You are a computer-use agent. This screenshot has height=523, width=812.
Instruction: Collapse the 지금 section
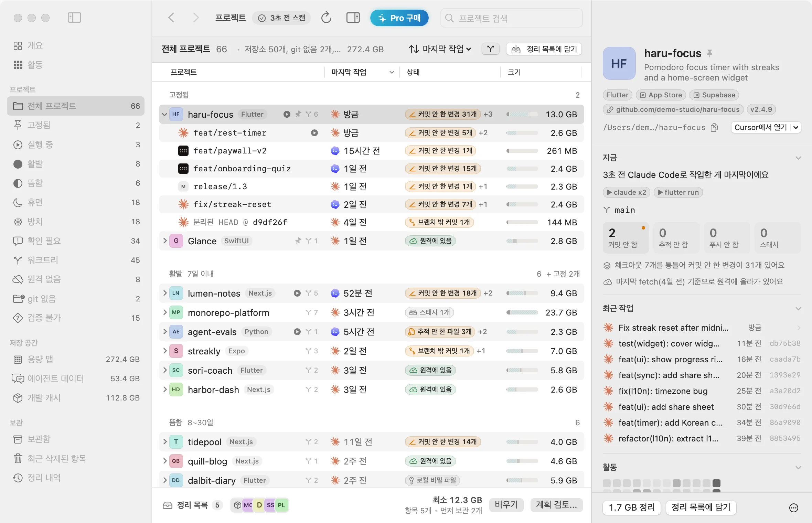coord(798,158)
